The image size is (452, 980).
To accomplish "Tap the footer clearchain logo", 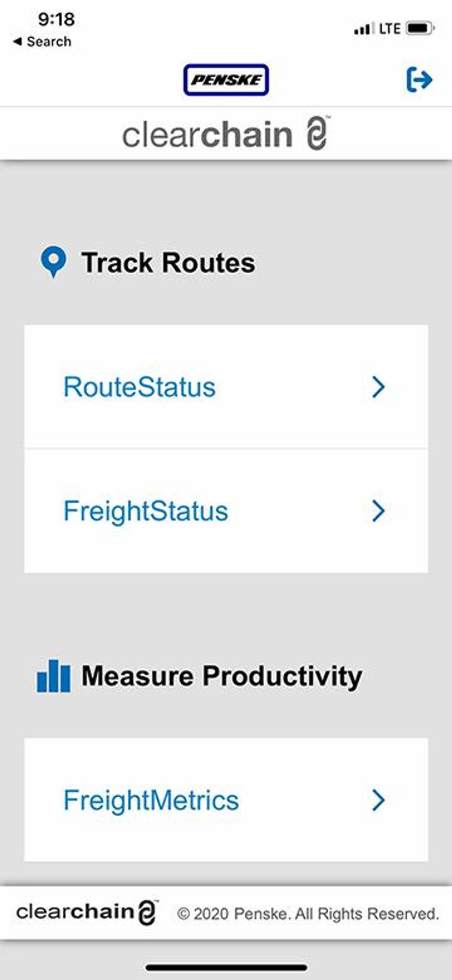I will 87,912.
